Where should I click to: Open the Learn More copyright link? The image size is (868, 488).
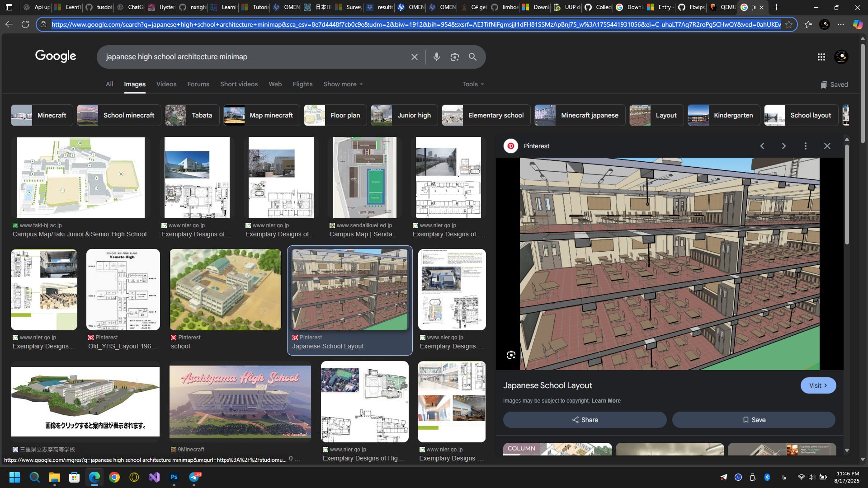(606, 401)
